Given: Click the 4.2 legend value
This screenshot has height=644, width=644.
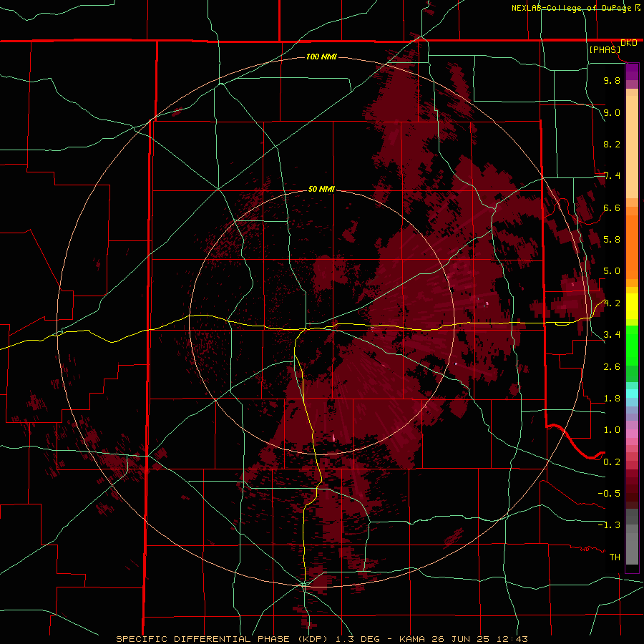Looking at the screenshot, I should point(612,303).
